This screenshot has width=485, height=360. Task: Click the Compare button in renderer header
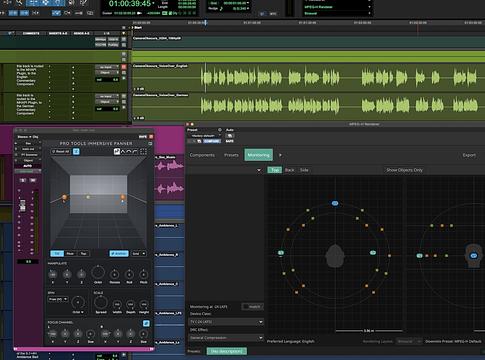(x=212, y=141)
